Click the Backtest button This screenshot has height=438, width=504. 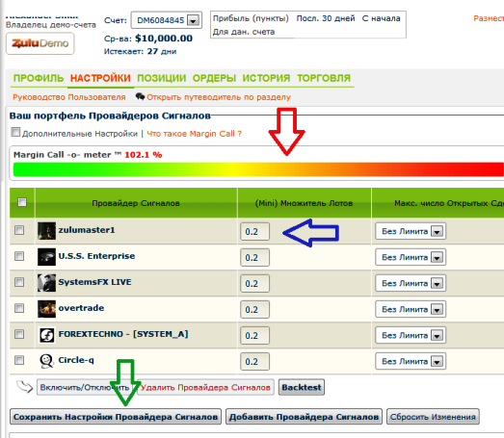(x=302, y=387)
